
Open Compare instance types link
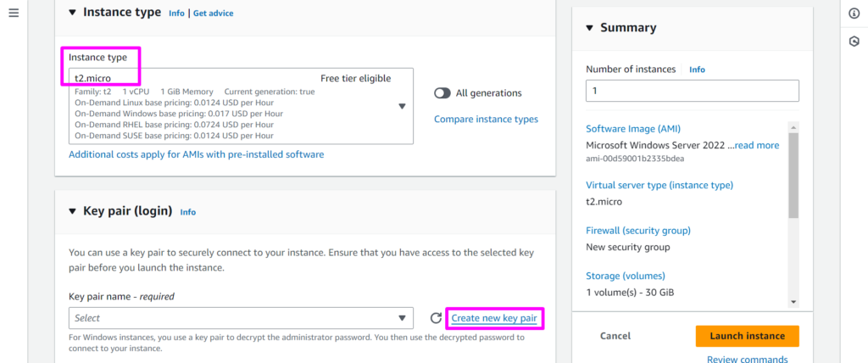[x=486, y=120]
